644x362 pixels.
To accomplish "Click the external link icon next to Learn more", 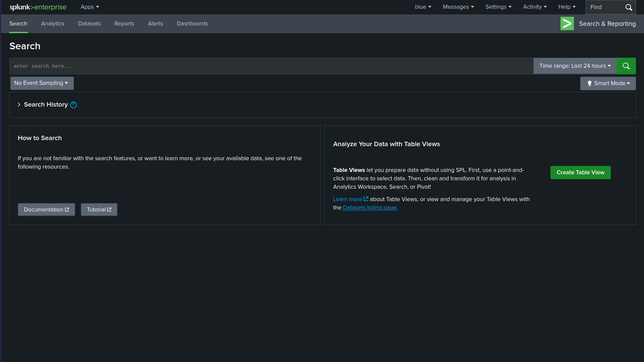I will (366, 199).
